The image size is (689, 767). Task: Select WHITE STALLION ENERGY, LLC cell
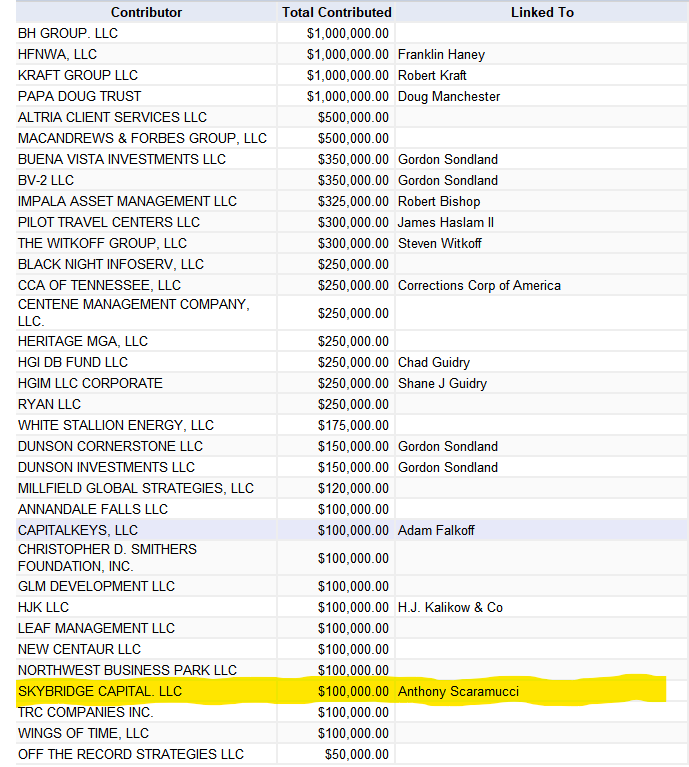tap(146, 426)
